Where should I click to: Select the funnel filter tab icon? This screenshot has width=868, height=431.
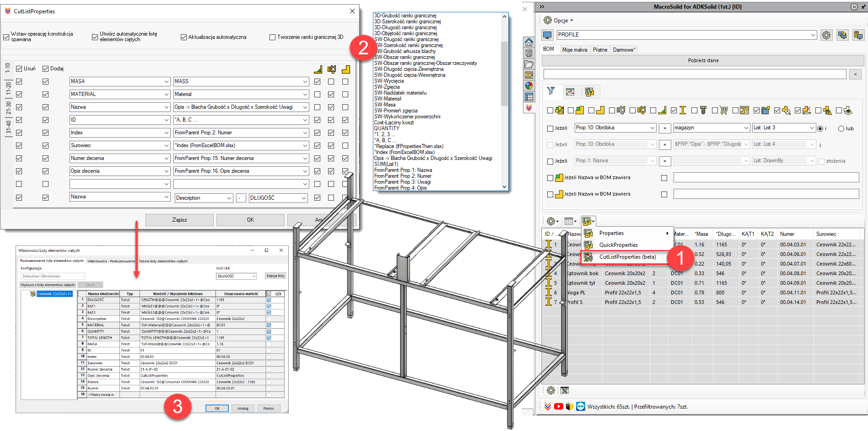[x=551, y=91]
